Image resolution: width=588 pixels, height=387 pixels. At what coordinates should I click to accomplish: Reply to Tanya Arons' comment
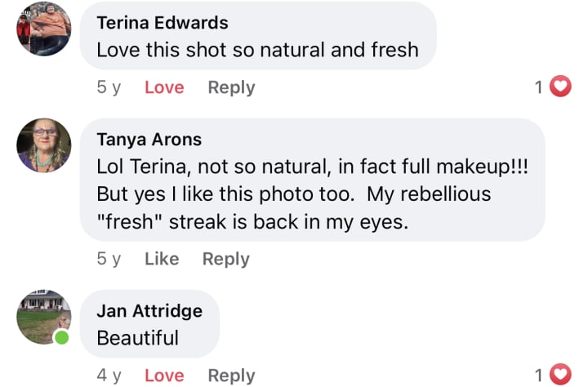click(x=225, y=259)
